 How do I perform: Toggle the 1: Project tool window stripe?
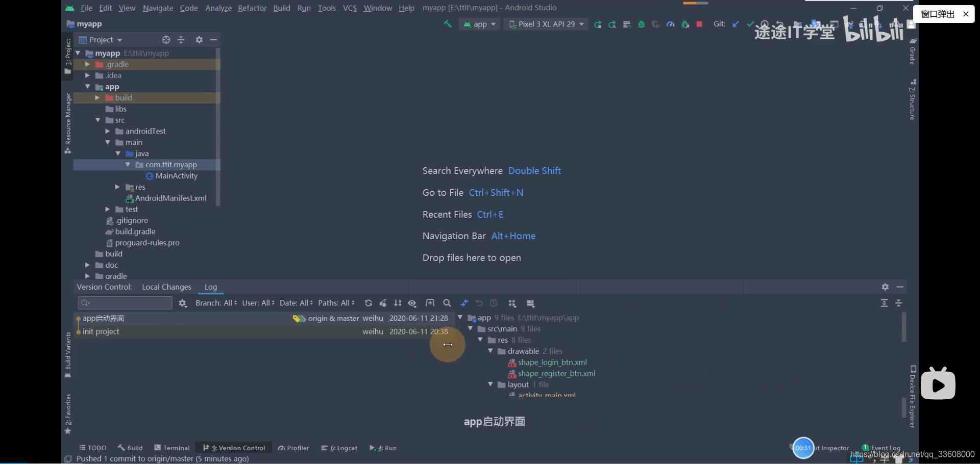67,56
